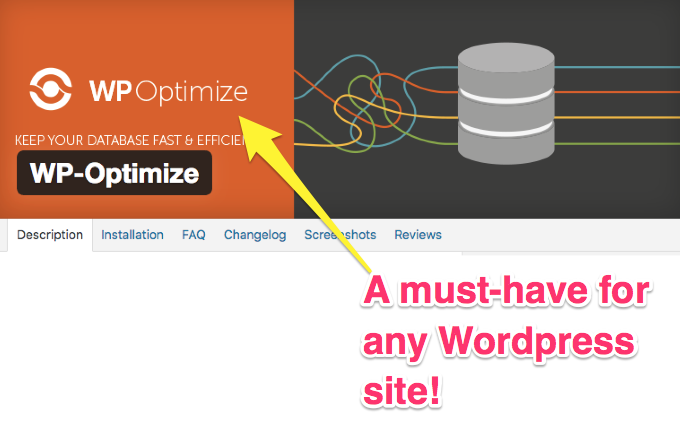Click the WP-Optimize plugin title label
This screenshot has width=680, height=421.
pos(114,173)
